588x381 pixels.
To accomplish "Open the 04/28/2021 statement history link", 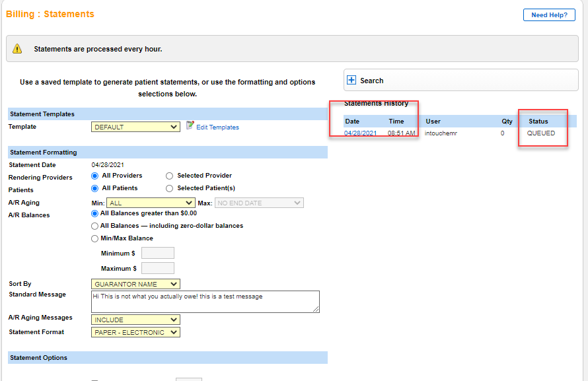I will pyautogui.click(x=360, y=133).
